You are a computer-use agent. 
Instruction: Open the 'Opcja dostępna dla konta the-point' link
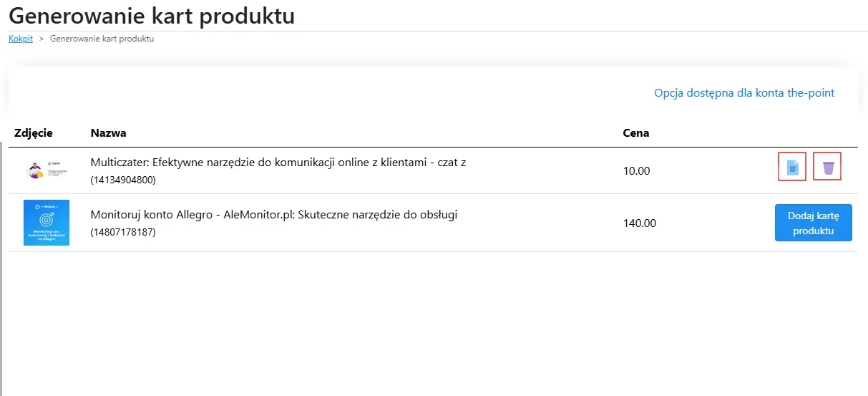744,93
